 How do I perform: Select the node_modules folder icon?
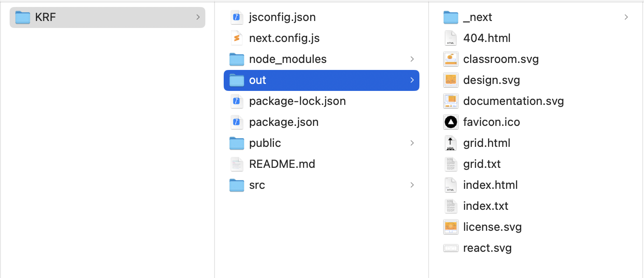(236, 59)
